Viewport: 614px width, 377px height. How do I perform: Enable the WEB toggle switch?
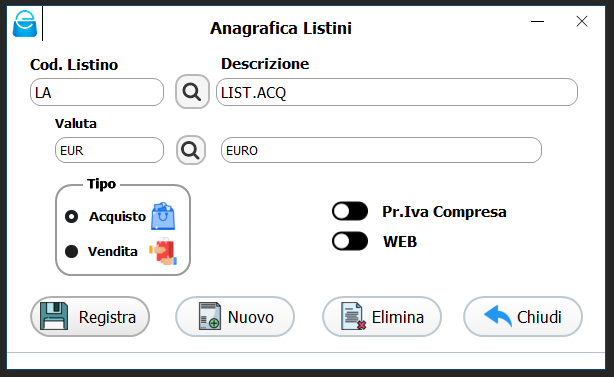point(350,241)
